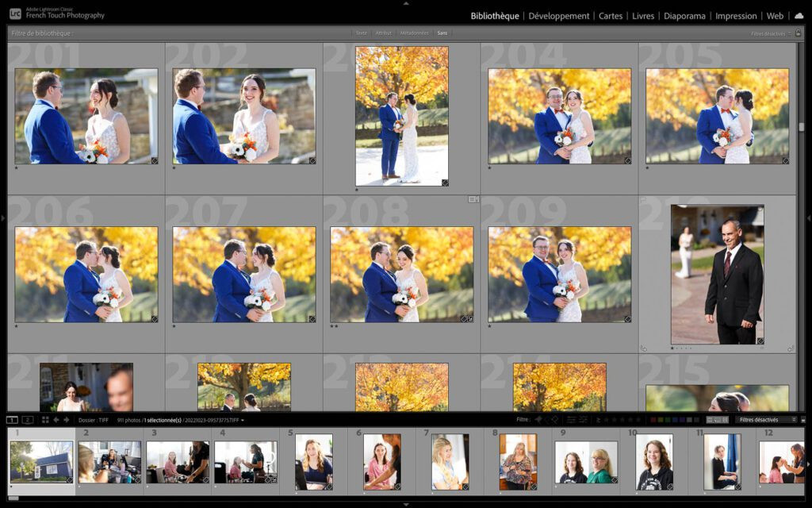Filter by unedited status sliders icon

(583, 420)
